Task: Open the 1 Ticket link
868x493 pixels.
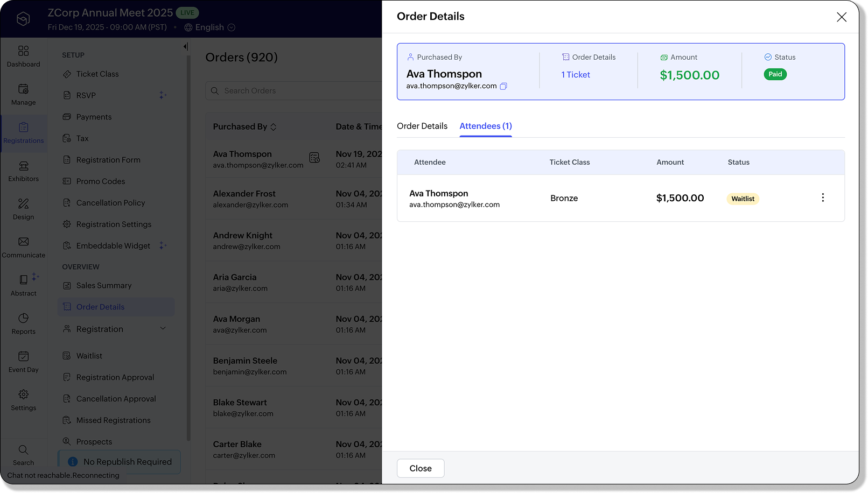Action: pos(576,75)
